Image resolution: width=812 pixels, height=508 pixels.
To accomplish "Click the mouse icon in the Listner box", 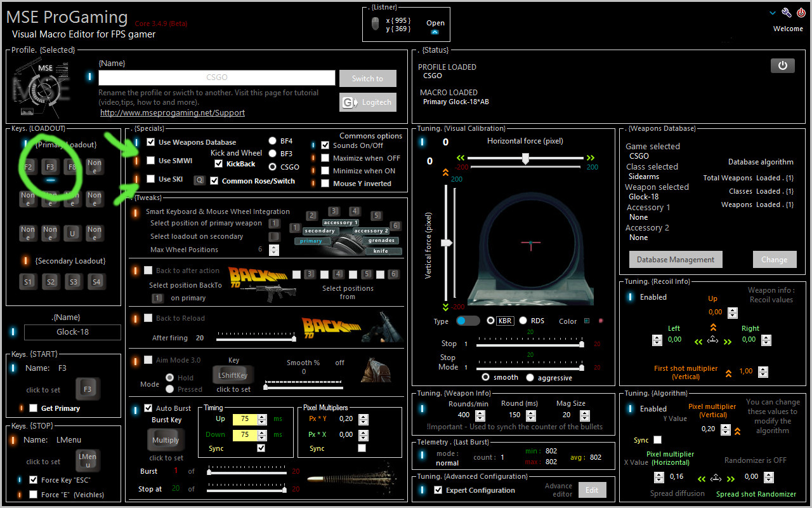I will click(376, 24).
